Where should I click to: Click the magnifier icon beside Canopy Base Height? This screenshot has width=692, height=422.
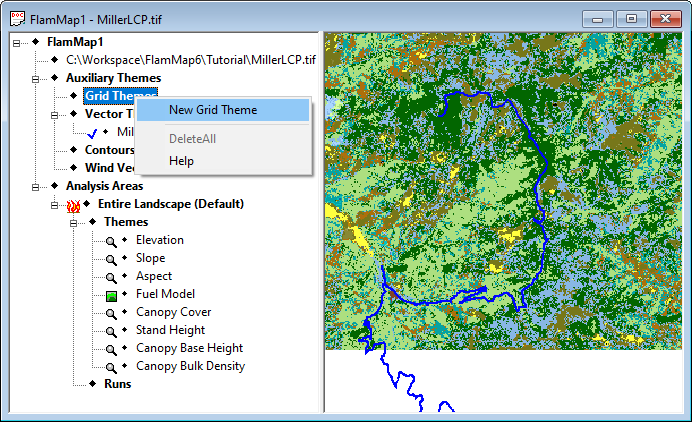[111, 350]
